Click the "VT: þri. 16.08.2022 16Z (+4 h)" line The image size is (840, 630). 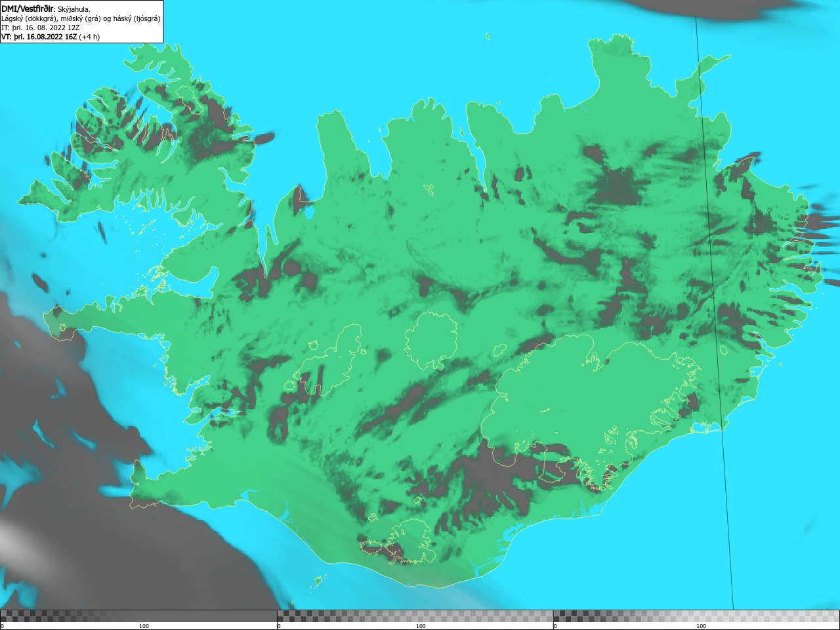pyautogui.click(x=51, y=37)
